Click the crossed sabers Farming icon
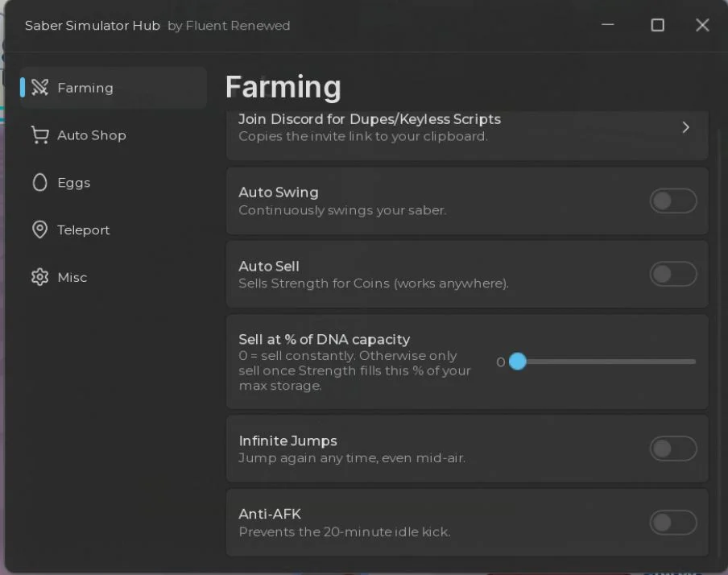 pos(40,87)
